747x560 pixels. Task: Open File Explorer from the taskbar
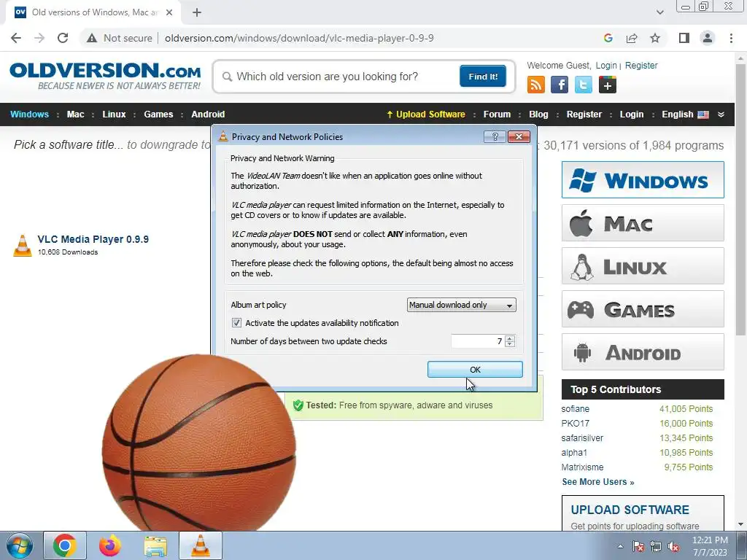point(155,545)
